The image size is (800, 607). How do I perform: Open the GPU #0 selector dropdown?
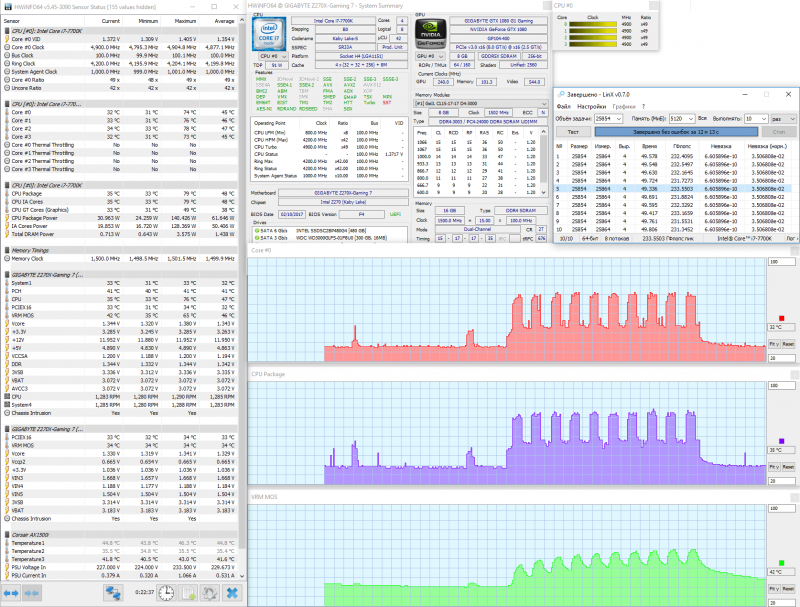[431, 56]
